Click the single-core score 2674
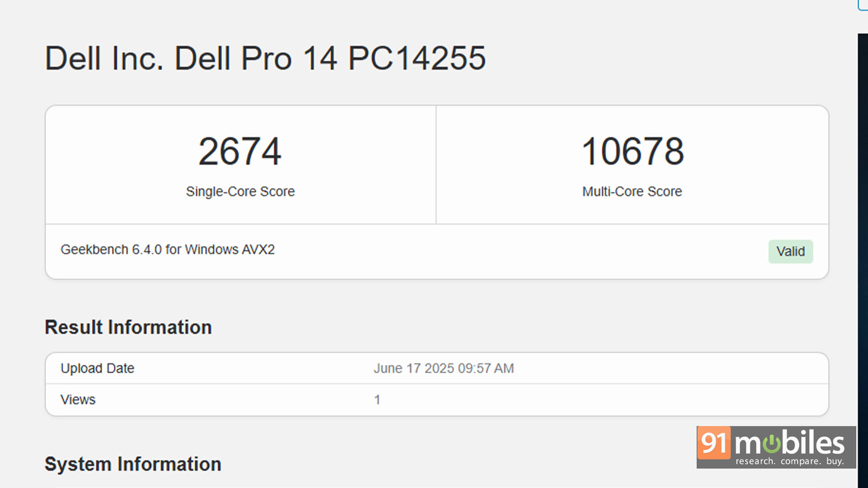Image resolution: width=868 pixels, height=488 pixels. [x=240, y=151]
